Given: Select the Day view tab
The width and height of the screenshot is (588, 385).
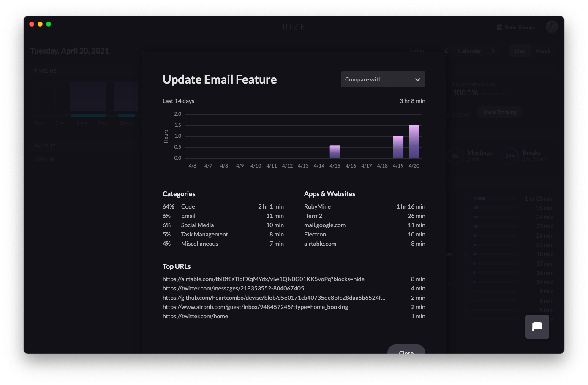Looking at the screenshot, I should click(520, 51).
